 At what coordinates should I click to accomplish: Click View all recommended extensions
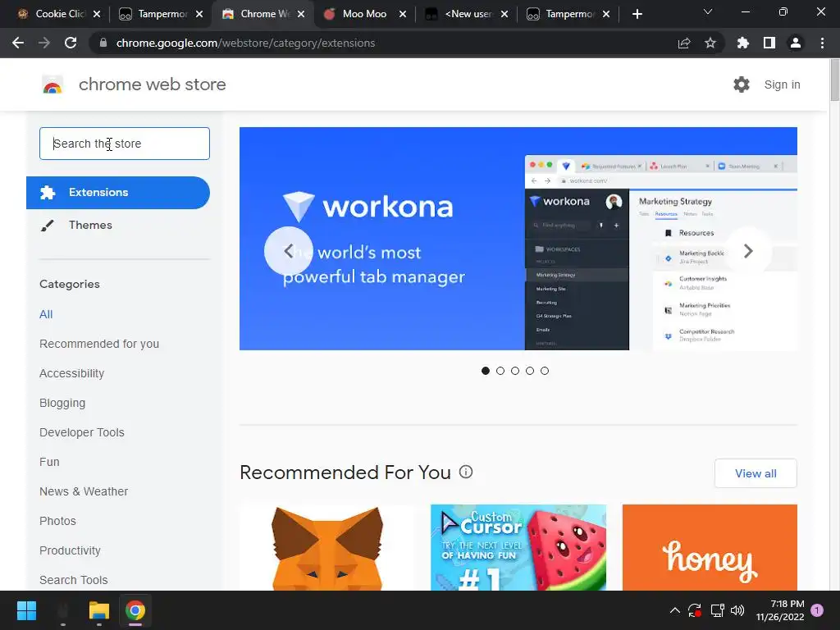pos(756,473)
